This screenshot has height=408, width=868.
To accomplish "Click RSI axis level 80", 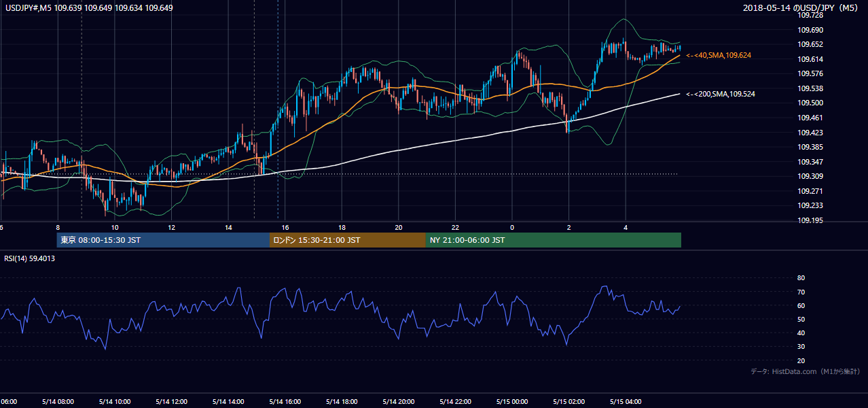I will 801,278.
